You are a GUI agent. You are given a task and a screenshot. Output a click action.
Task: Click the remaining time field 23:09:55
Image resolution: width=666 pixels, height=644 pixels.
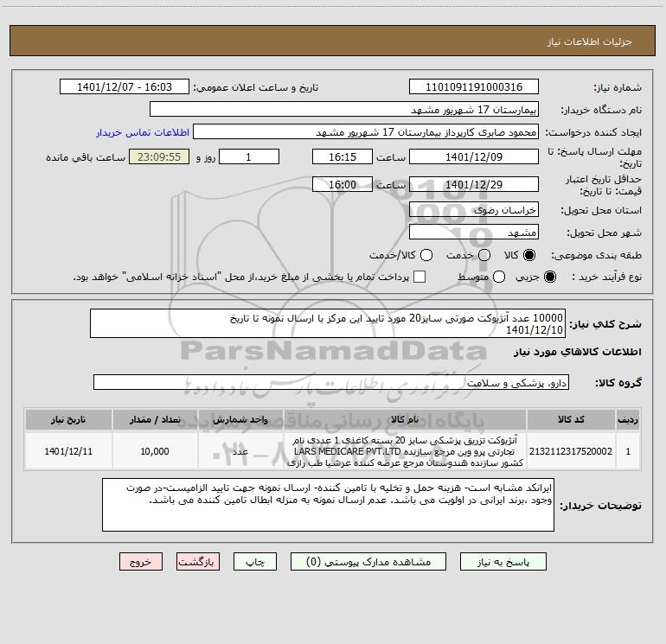pos(159,156)
